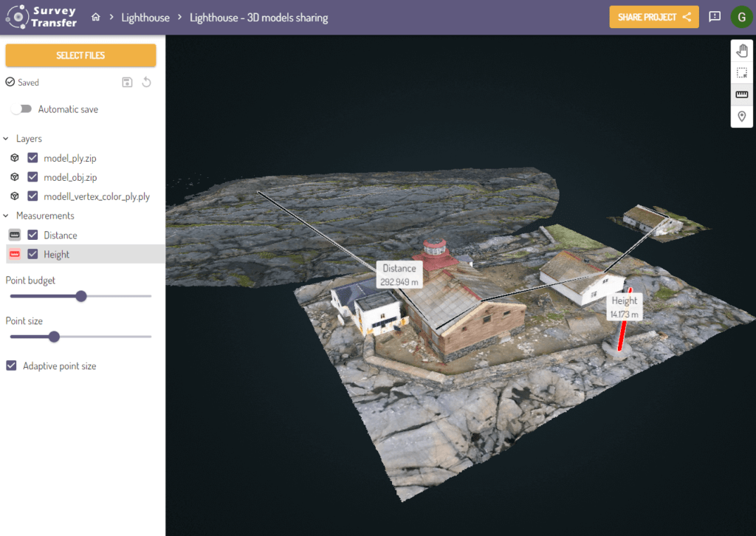Disable the Adaptive point size checkbox
Viewport: 756px width, 536px height.
point(11,365)
